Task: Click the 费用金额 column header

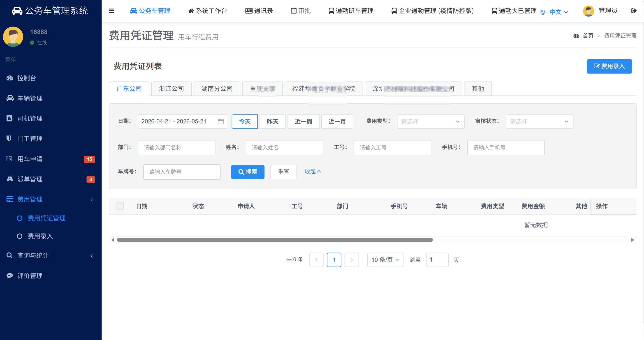Action: click(x=533, y=206)
